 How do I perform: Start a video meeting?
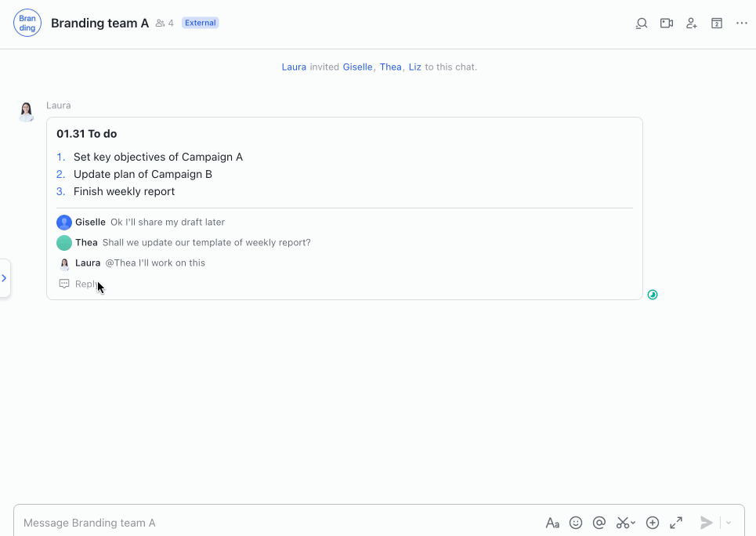click(666, 23)
